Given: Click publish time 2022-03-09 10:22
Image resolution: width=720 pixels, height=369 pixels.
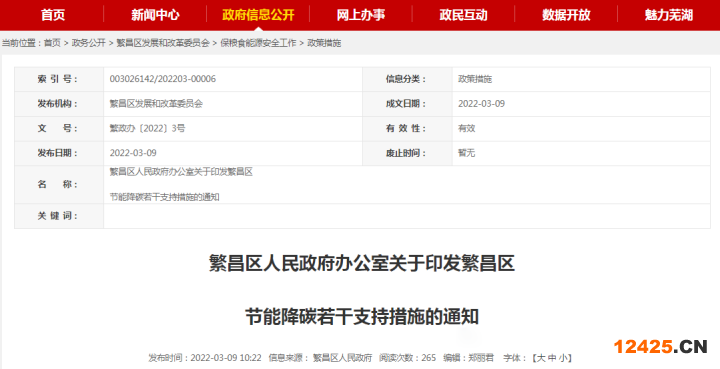Looking at the screenshot, I should click(x=226, y=358).
